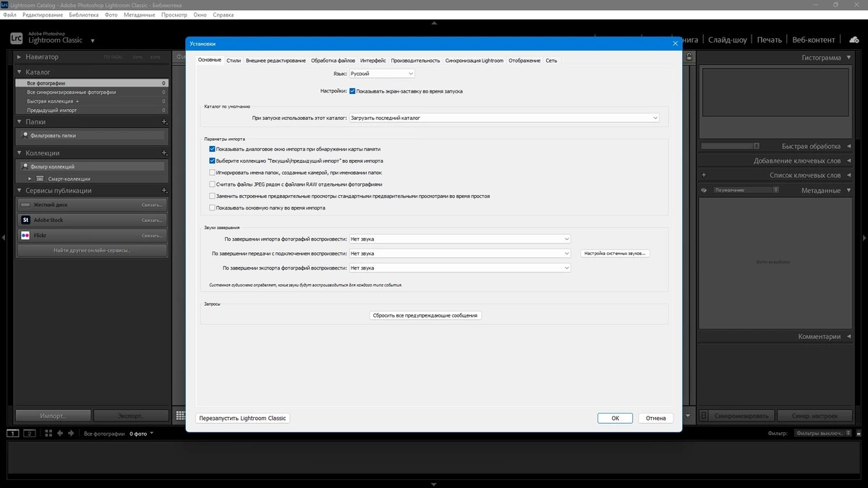Enable Заменить встроенные предварительные просмотры checkbox
The width and height of the screenshot is (868, 488).
212,196
